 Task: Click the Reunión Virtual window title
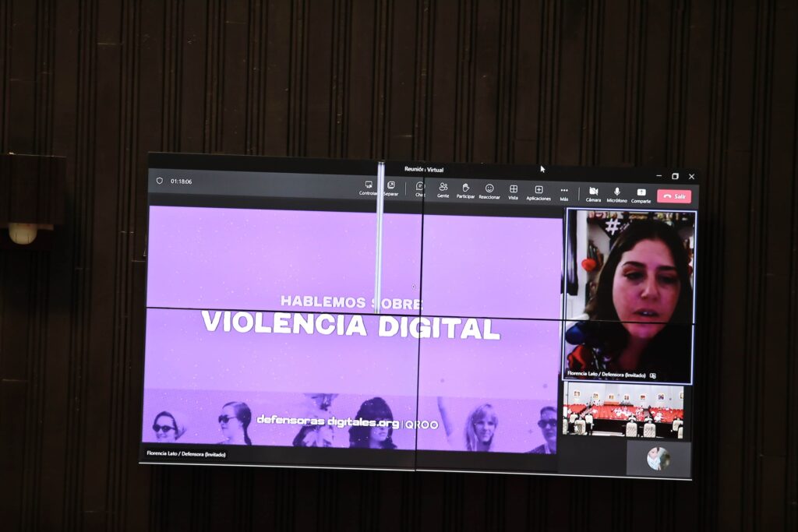click(x=424, y=169)
